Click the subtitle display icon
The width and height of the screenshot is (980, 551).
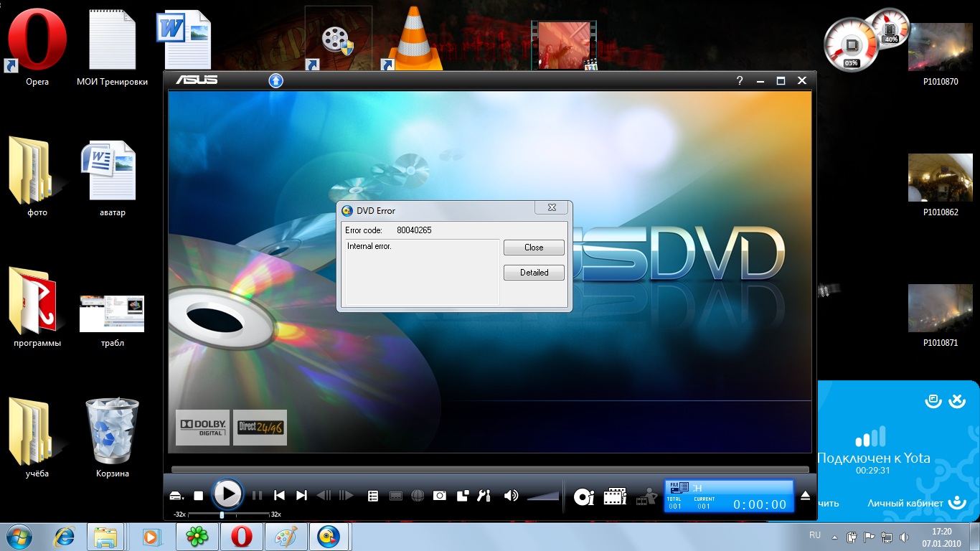(395, 496)
